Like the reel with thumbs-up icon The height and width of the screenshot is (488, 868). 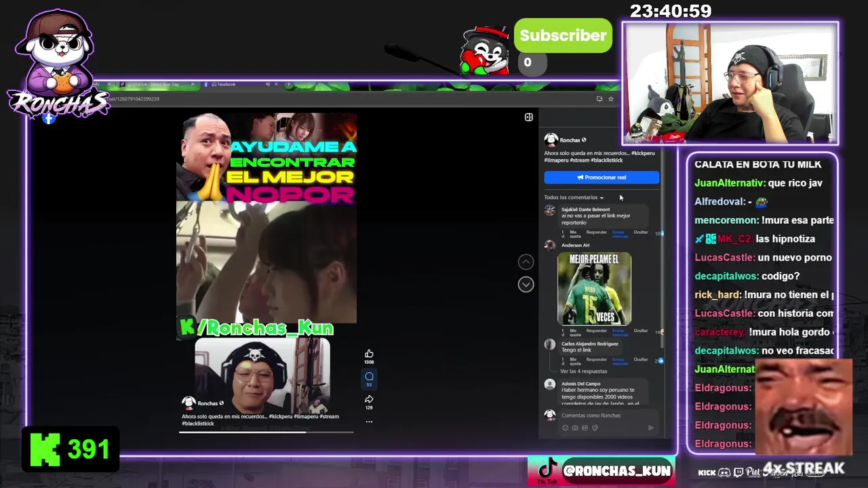pyautogui.click(x=369, y=354)
